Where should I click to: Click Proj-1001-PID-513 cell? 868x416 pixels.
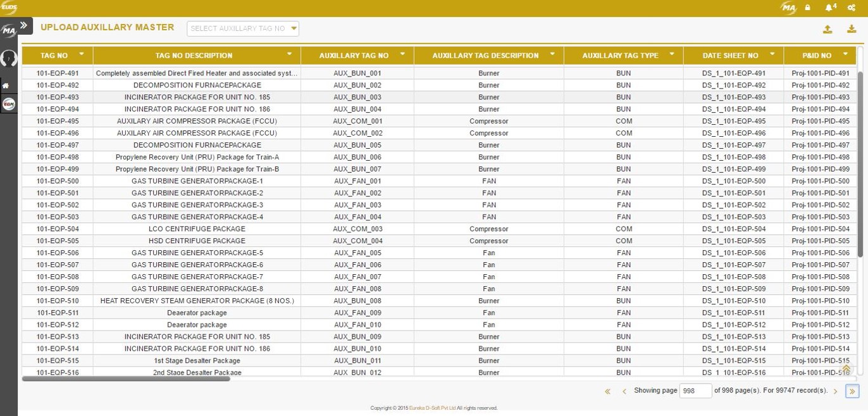820,337
